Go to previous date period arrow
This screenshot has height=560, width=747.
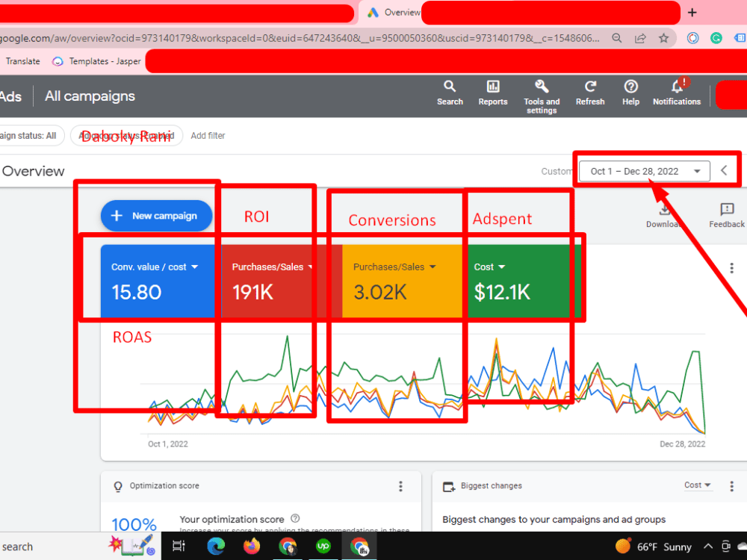coord(724,170)
